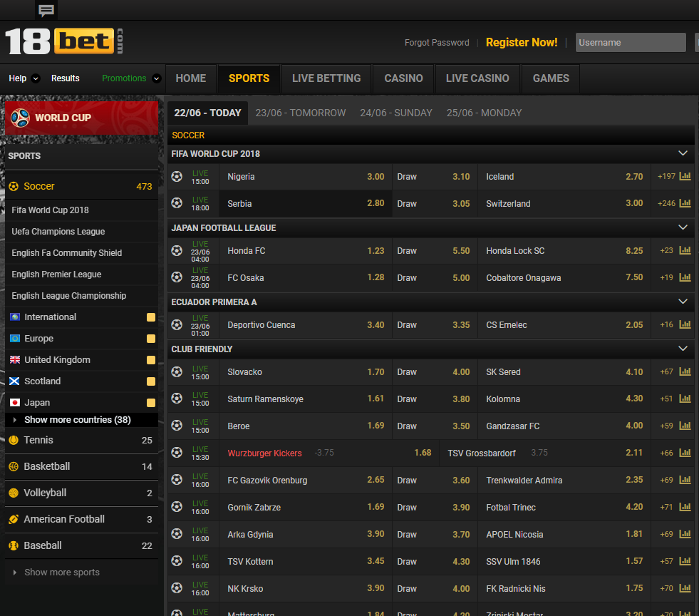This screenshot has height=616, width=699.
Task: Focus the Username input field
Action: tap(631, 42)
